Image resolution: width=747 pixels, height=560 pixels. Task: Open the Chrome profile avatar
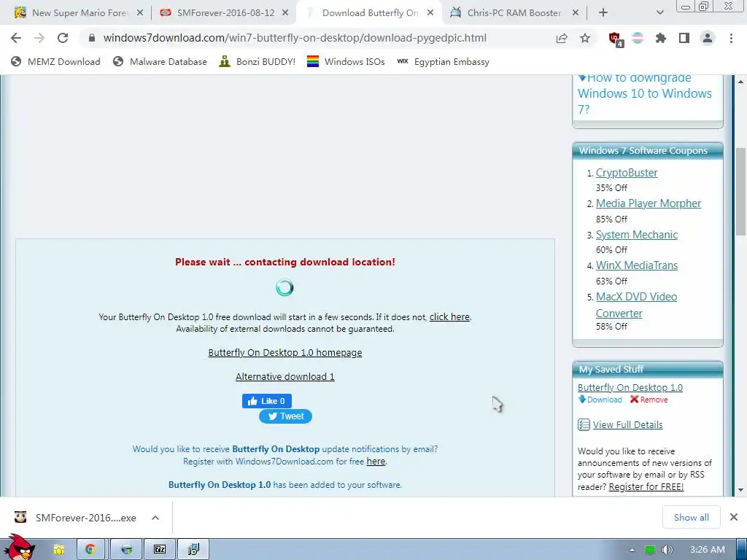pos(708,38)
